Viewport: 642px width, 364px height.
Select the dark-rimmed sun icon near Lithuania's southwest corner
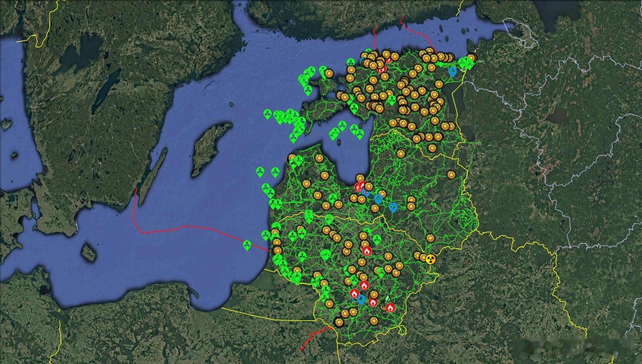click(x=339, y=322)
